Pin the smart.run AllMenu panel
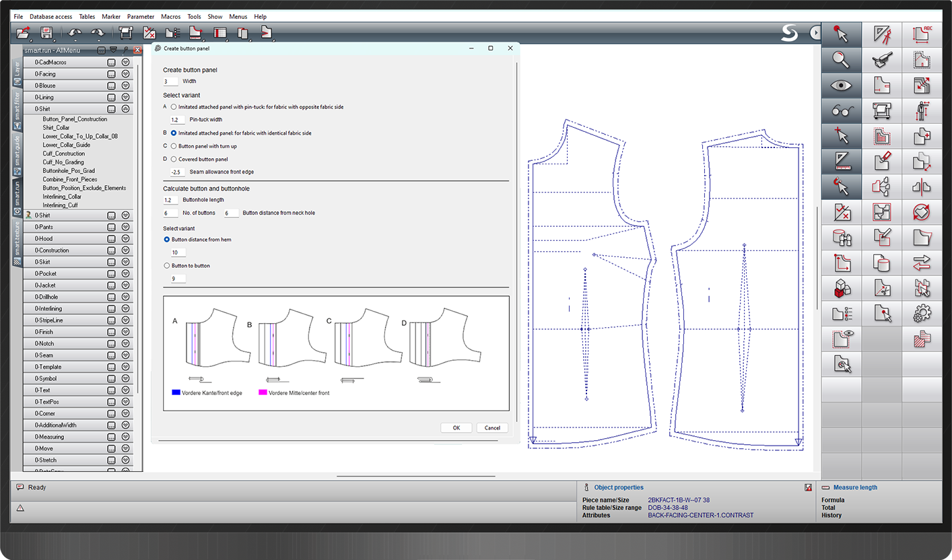Viewport: 952px width, 560px height. pos(126,50)
